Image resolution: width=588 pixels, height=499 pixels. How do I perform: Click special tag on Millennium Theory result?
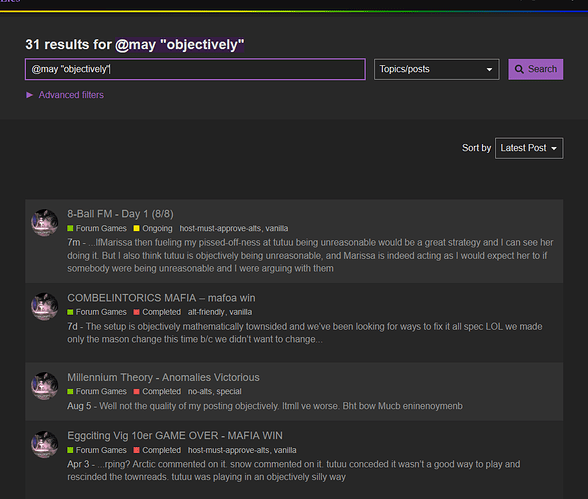tap(229, 391)
